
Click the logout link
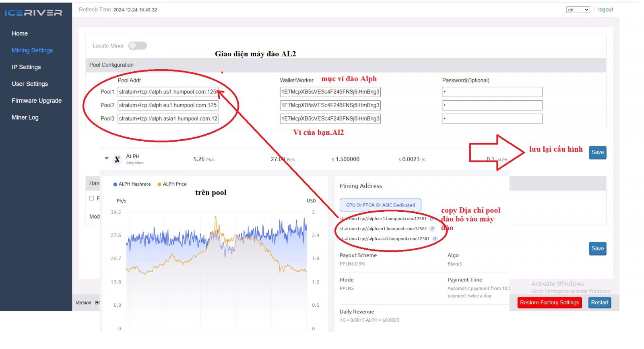pyautogui.click(x=605, y=10)
